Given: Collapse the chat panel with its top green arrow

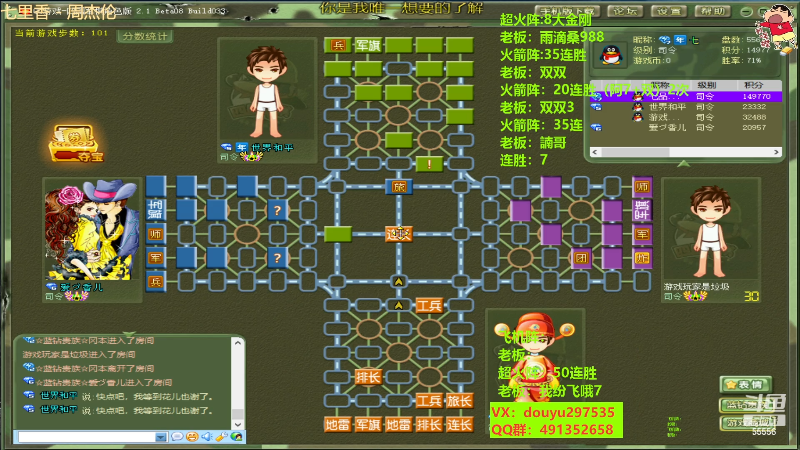Looking at the screenshot, I should 129,335.
